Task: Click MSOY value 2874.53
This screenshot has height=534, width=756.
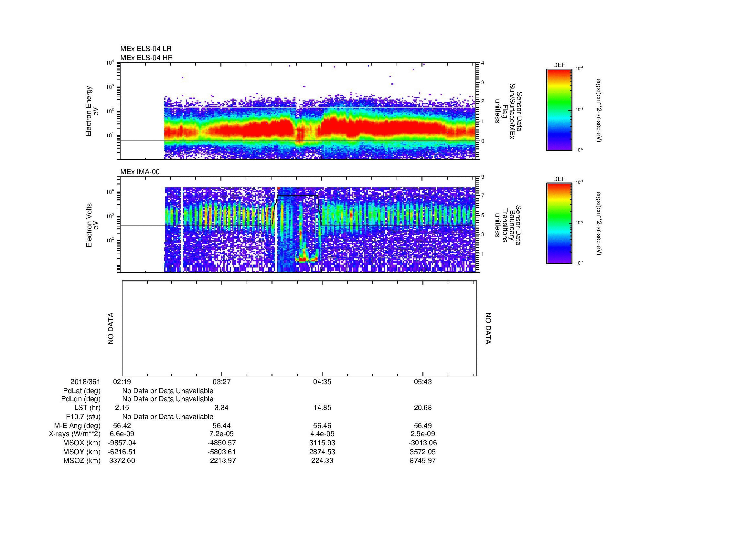Action: [322, 452]
